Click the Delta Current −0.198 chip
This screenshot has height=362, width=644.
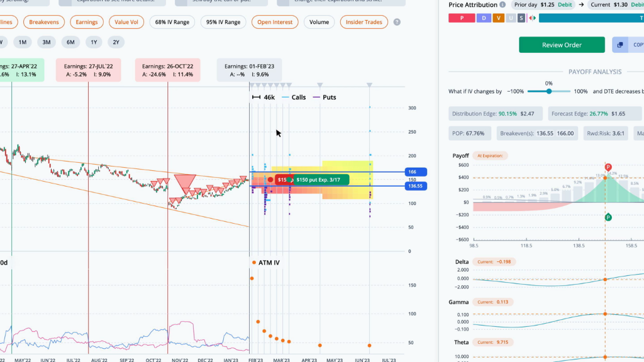pyautogui.click(x=494, y=262)
